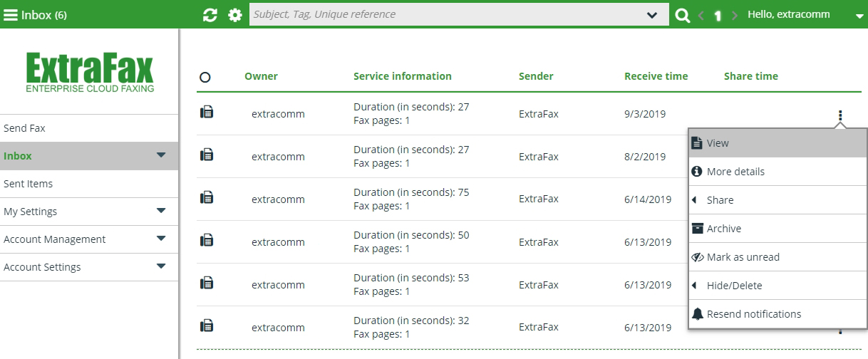Click the magnifier search icon
Image resolution: width=868 pixels, height=359 pixels.
(682, 15)
